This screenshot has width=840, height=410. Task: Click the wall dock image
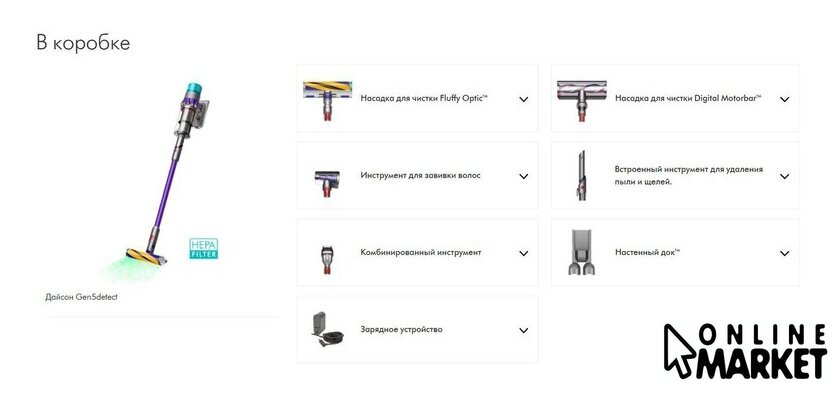click(x=581, y=252)
